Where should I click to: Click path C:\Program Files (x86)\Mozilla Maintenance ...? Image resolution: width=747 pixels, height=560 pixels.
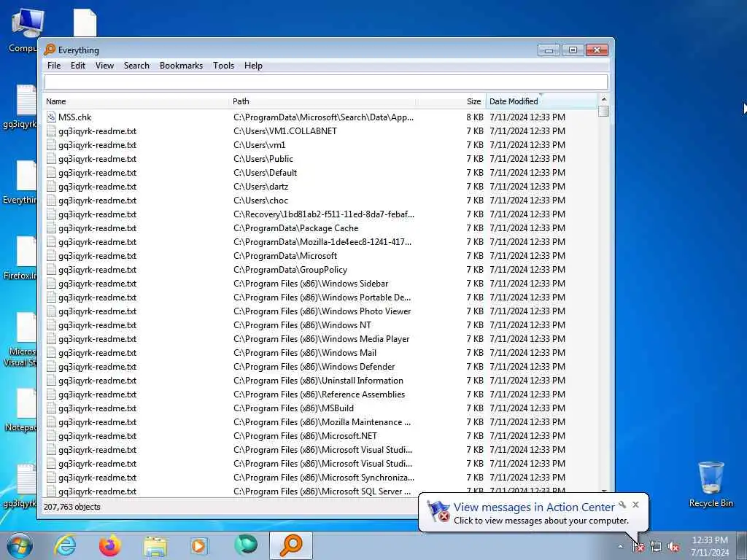322,422
